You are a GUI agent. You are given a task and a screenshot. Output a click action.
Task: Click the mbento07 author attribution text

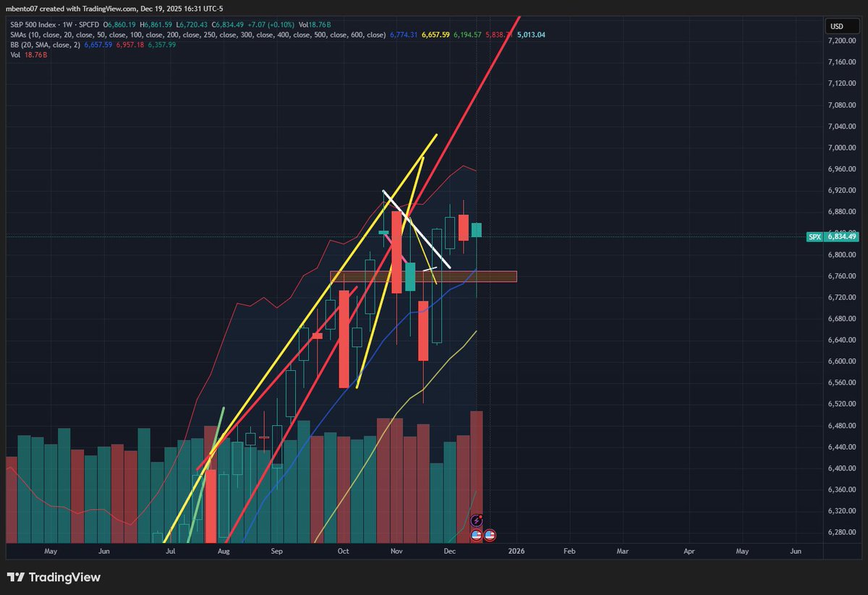tap(23, 10)
